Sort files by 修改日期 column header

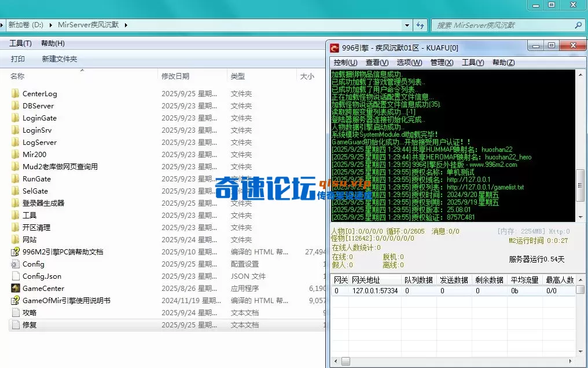tap(175, 76)
